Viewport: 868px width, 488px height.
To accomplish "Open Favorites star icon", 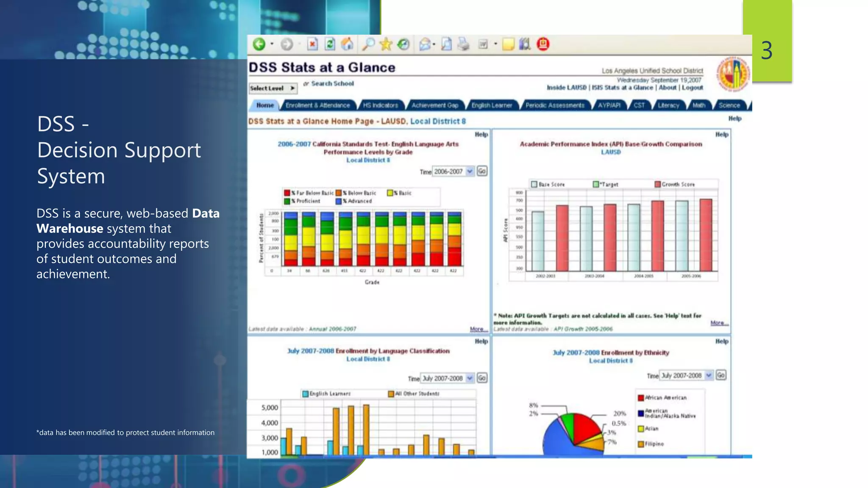I will pos(386,44).
